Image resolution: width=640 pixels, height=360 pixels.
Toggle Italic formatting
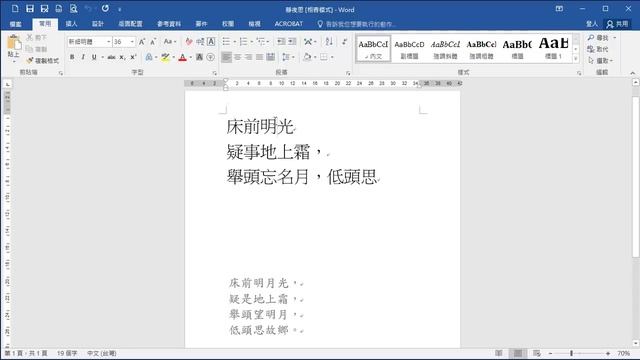[x=83, y=57]
